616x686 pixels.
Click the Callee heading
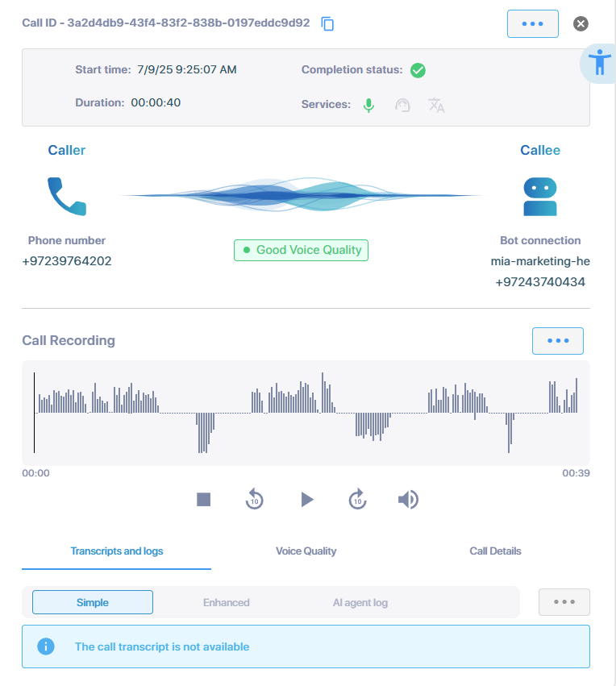click(540, 150)
